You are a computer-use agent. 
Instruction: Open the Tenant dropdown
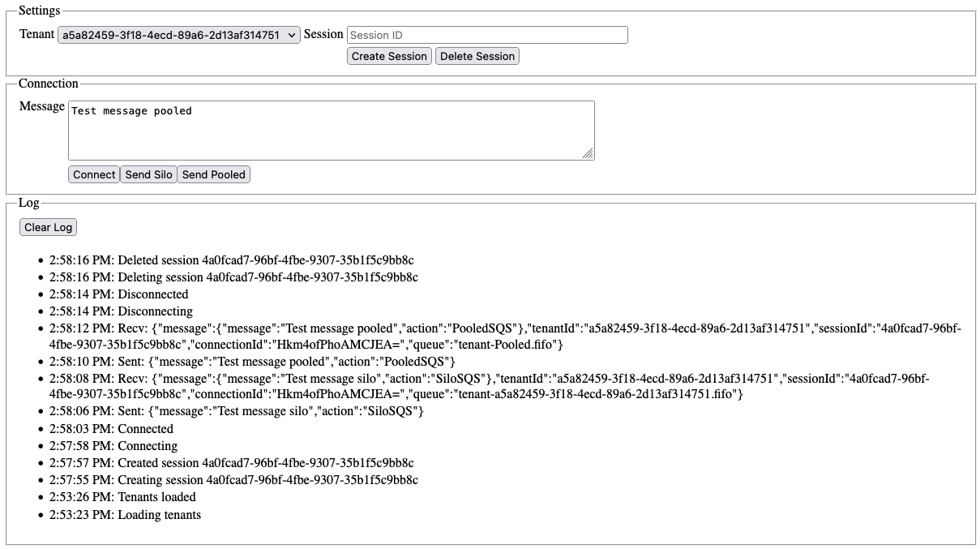179,35
